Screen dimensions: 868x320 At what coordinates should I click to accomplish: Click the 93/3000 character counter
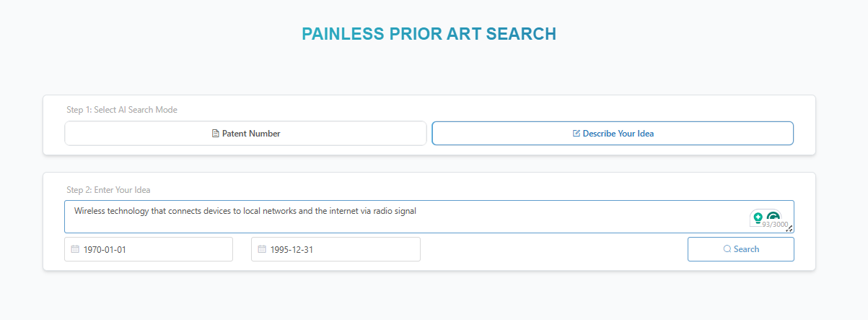[x=774, y=225]
